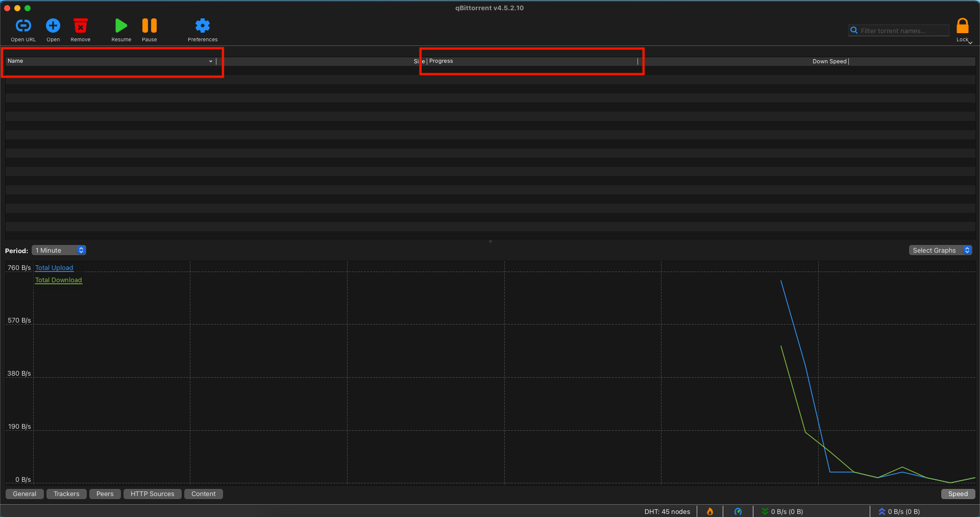Screen dimensions: 980x517
Task: Click the Total Download legend link
Action: (59, 280)
